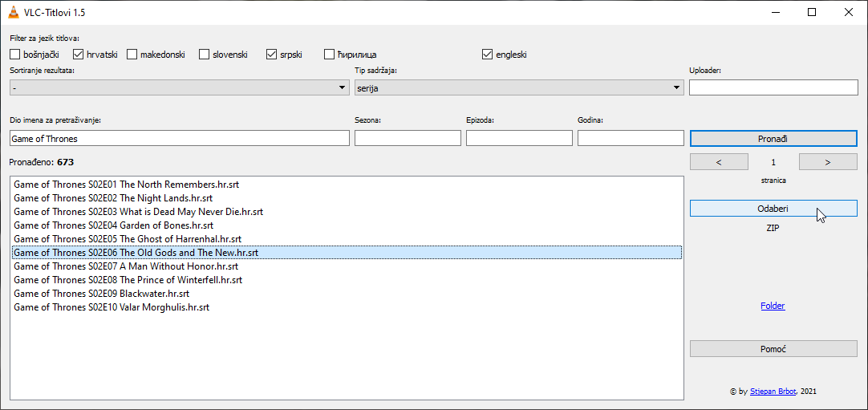Click the Odaberi button
Viewport: 868px width, 410px height.
click(x=773, y=209)
